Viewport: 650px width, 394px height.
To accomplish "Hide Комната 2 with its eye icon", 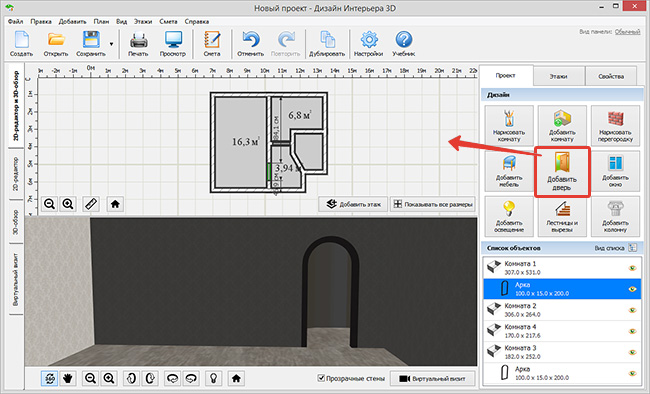I will [x=633, y=310].
